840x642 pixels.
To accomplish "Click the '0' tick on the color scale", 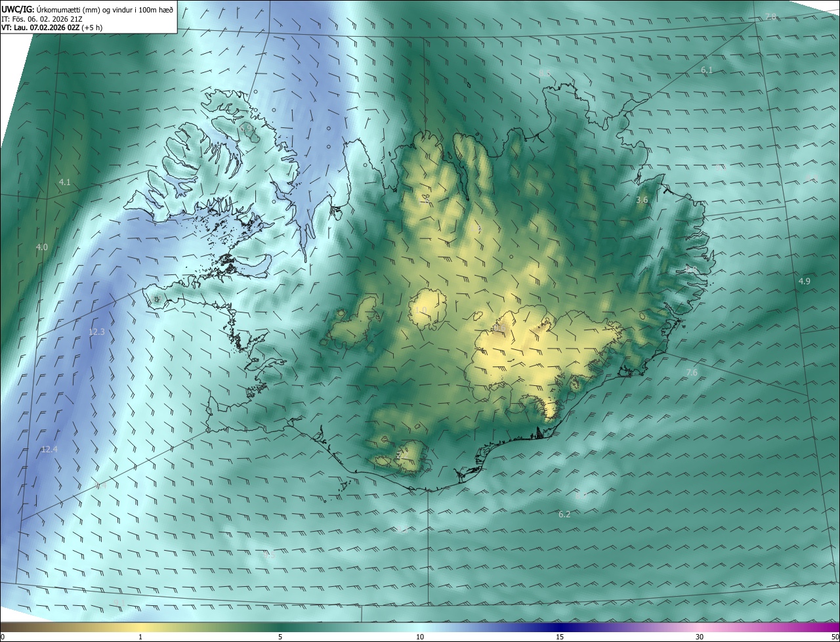I will [3, 637].
